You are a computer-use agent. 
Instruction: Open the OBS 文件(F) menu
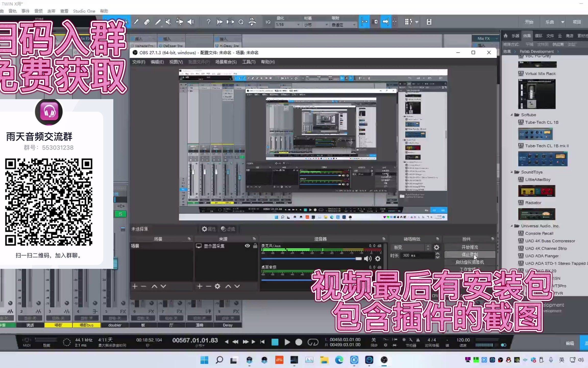tap(139, 62)
